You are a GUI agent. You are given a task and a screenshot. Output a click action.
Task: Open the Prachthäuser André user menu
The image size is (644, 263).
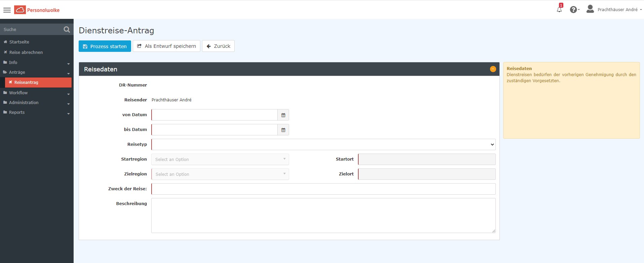(617, 10)
